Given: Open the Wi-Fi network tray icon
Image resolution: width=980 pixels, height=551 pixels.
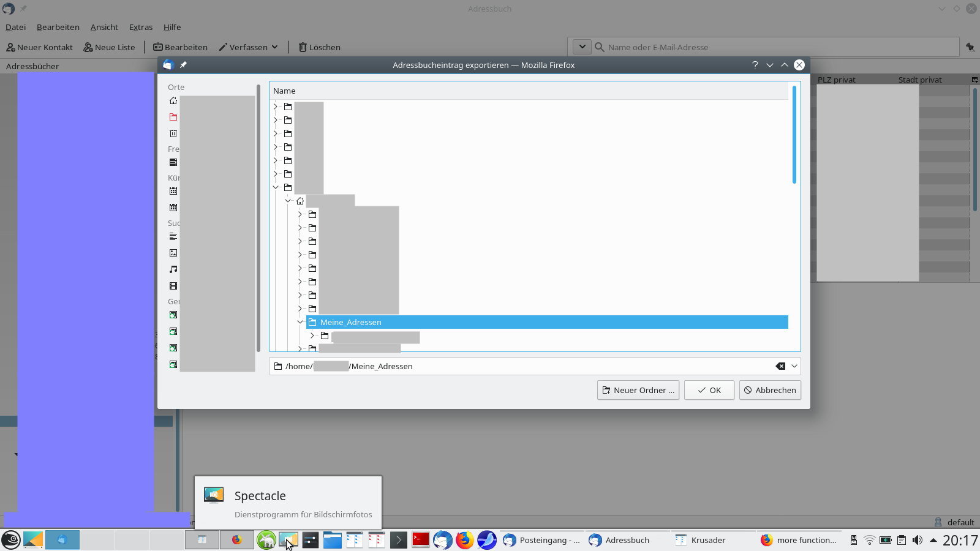Looking at the screenshot, I should click(869, 540).
